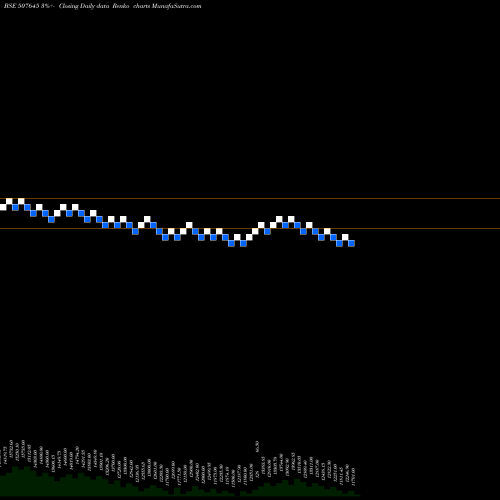Click the isolated '66.50' label above the volume labels
The height and width of the screenshot is (500, 500).
(257, 446)
